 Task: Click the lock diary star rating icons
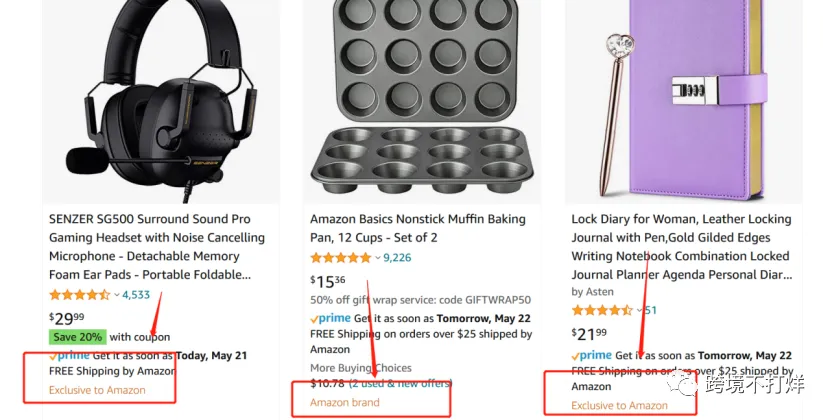pos(602,311)
